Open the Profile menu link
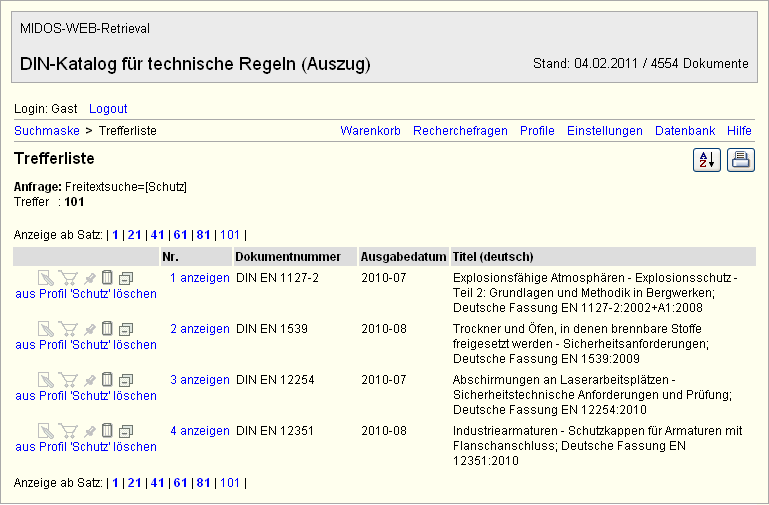Screen dimensions: 769x505 [537, 131]
